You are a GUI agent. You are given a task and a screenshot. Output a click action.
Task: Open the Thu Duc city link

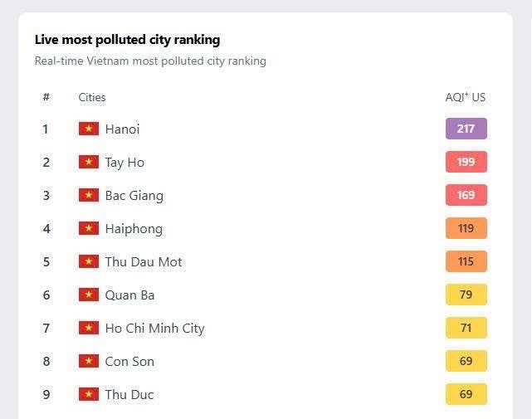coord(129,394)
